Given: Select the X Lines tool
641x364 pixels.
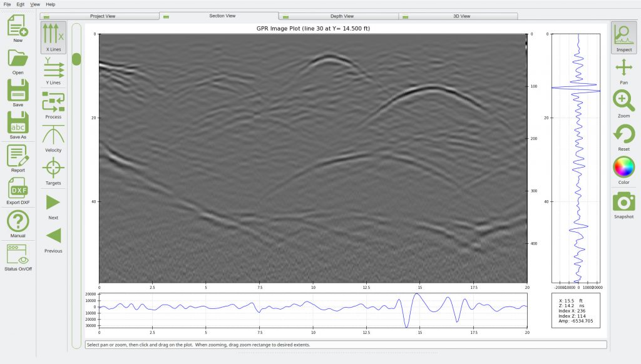Looking at the screenshot, I should point(53,38).
